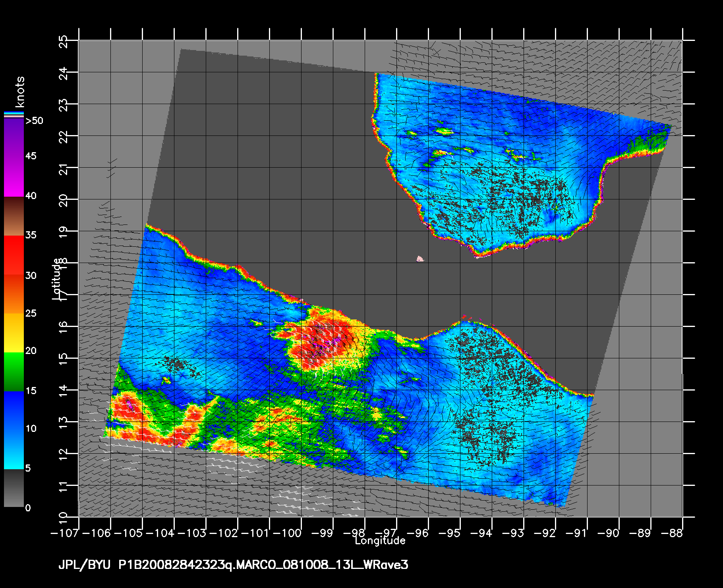Click the brown 35-40 knots colorbar segment
This screenshot has height=588, width=723.
[14, 216]
